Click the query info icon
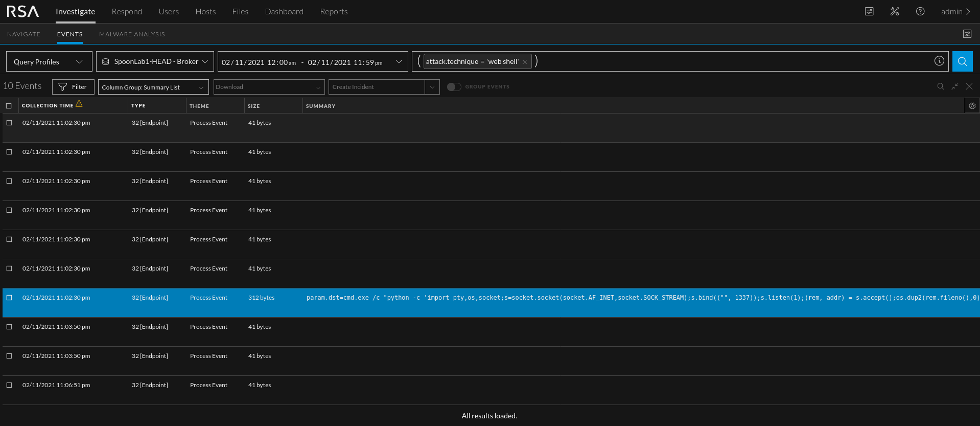Viewport: 980px width, 426px height. (939, 61)
